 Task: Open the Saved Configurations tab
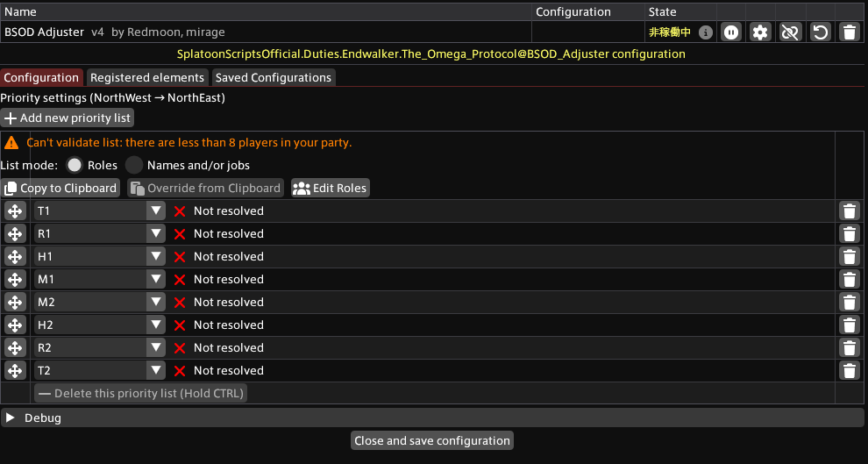point(274,77)
